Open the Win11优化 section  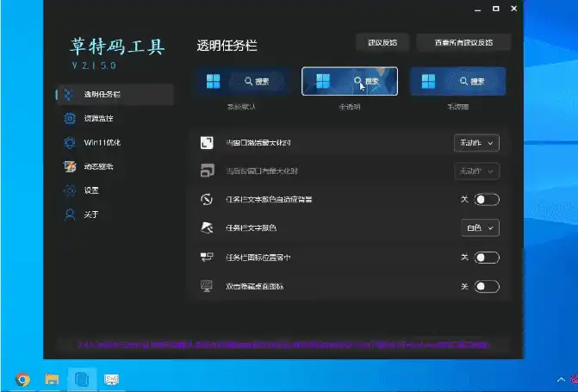pyautogui.click(x=103, y=143)
